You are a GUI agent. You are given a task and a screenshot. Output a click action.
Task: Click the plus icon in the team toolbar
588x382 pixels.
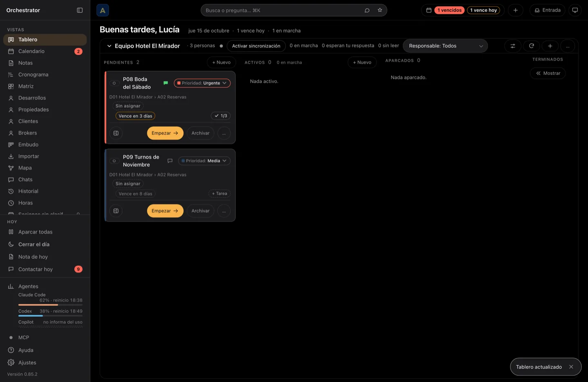coord(550,46)
